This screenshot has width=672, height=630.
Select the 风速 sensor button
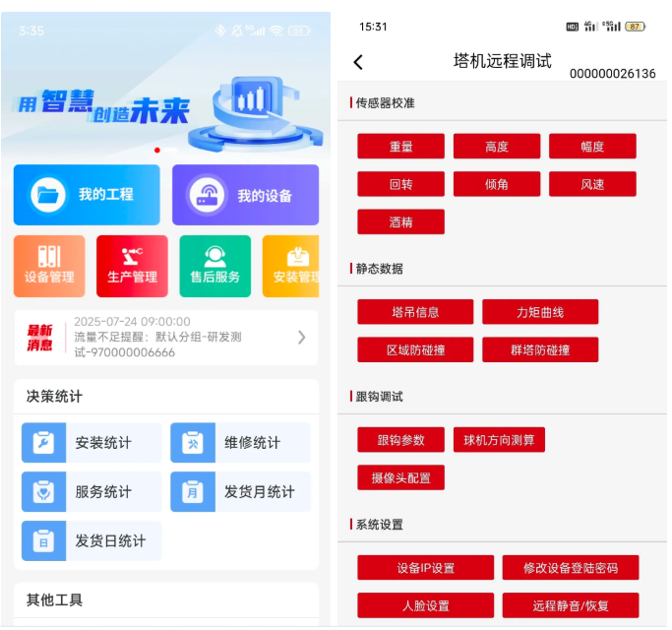pos(591,184)
